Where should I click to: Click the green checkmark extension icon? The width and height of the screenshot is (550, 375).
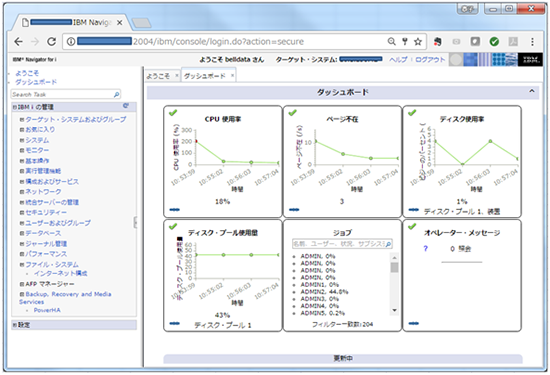click(x=494, y=42)
